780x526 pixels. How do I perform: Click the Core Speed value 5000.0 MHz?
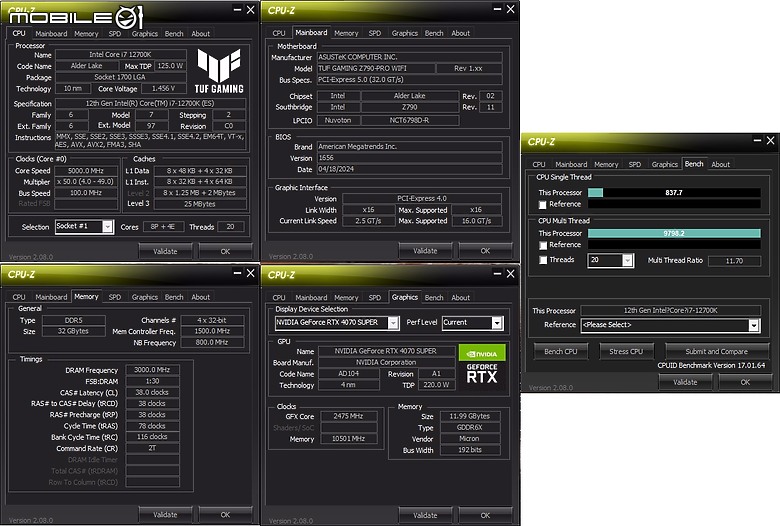[x=86, y=171]
